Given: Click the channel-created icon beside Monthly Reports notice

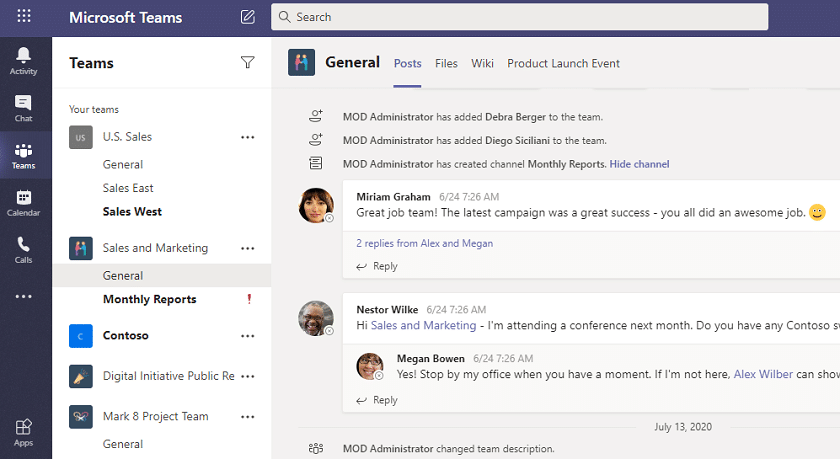Looking at the screenshot, I should tap(316, 163).
